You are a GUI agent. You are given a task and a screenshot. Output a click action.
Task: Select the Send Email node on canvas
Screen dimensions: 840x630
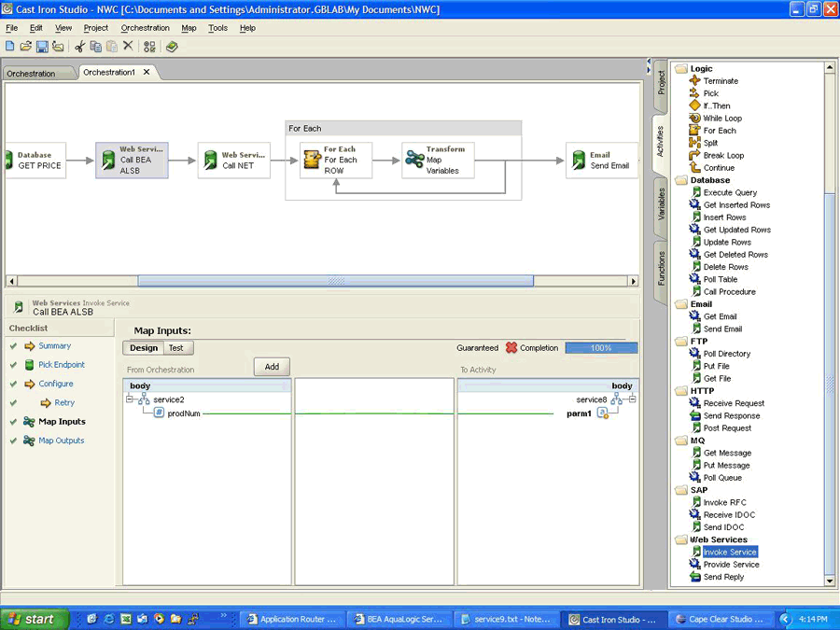coord(602,161)
